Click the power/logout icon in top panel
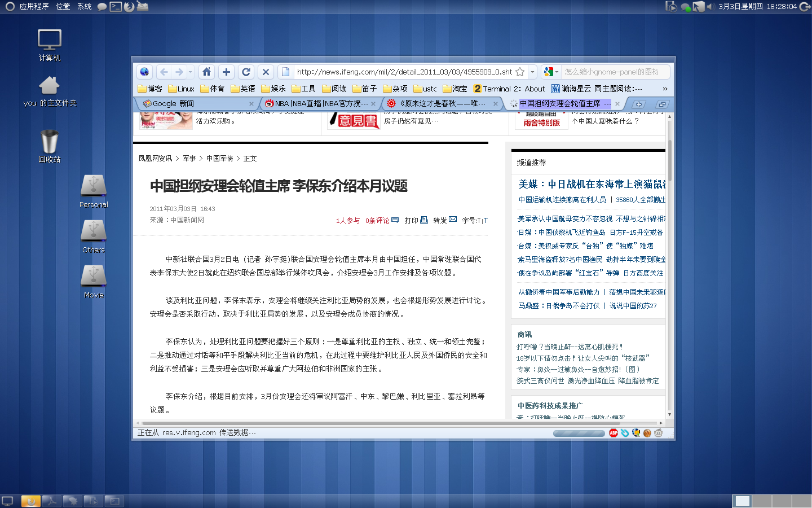The height and width of the screenshot is (508, 812). [x=804, y=6]
